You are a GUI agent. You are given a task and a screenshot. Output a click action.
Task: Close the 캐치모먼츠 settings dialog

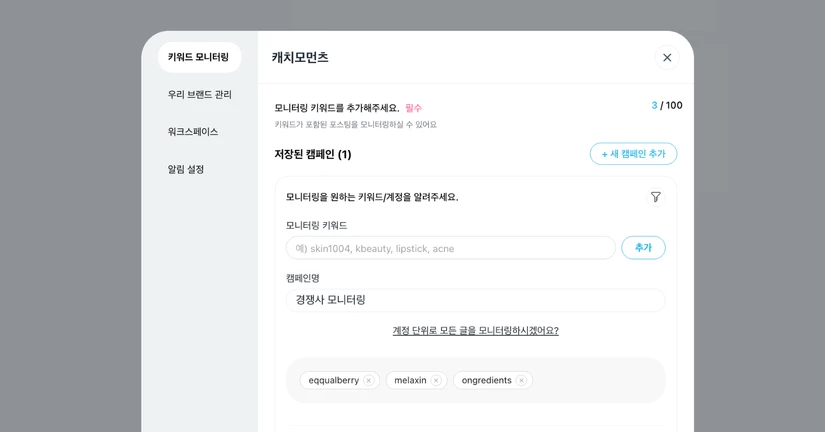pos(667,58)
